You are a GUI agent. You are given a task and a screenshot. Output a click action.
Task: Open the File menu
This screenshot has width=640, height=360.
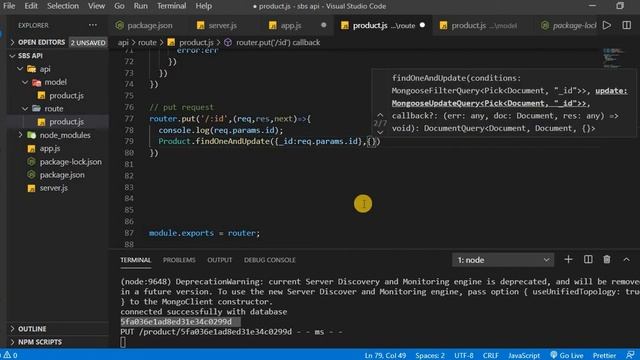click(9, 6)
